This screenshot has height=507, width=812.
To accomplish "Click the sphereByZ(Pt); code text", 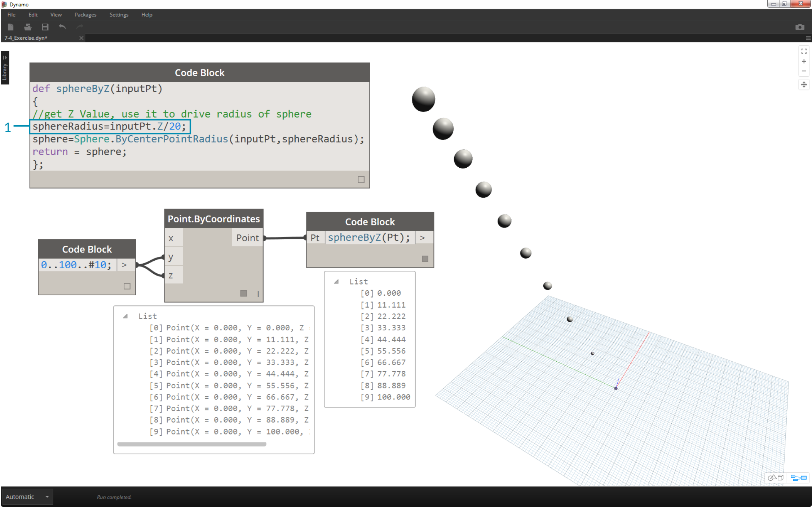I will (x=369, y=238).
